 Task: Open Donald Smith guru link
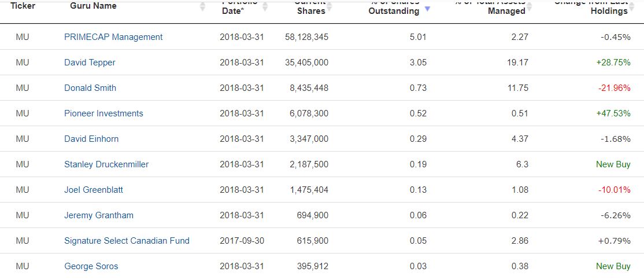[90, 88]
